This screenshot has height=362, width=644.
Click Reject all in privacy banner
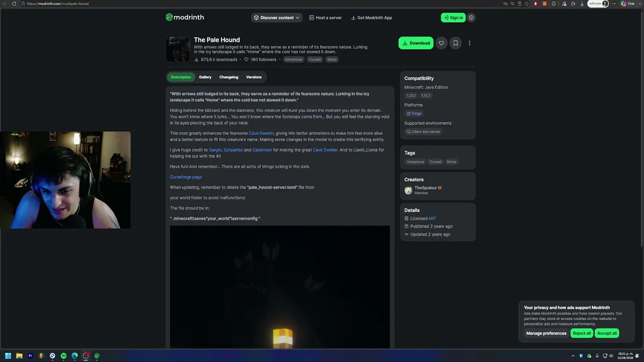582,333
